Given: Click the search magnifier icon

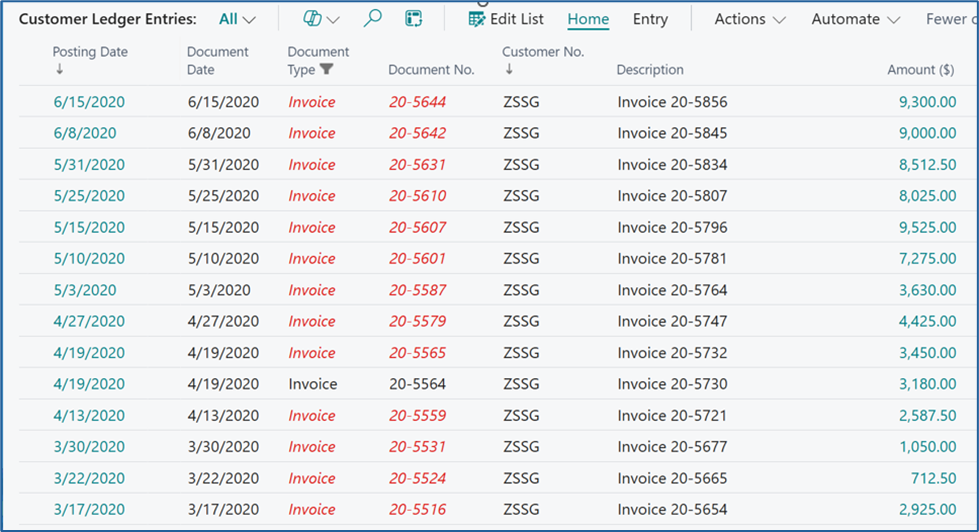Looking at the screenshot, I should [x=372, y=19].
